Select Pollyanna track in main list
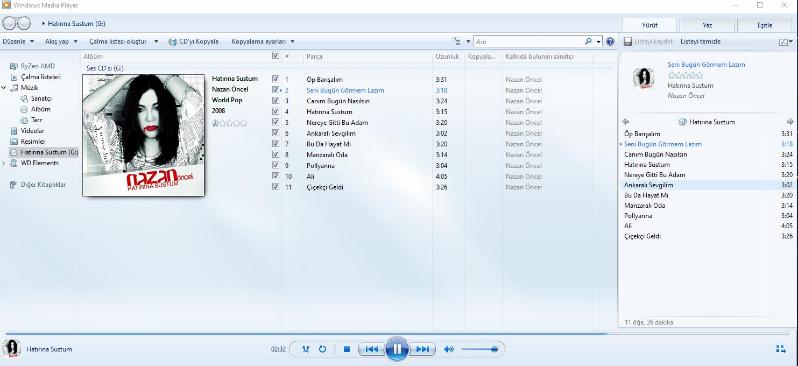The height and width of the screenshot is (366, 798). tap(321, 165)
